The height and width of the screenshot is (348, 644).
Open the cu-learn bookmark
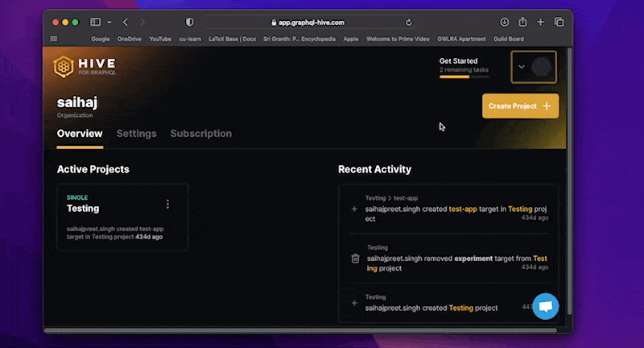pos(190,39)
